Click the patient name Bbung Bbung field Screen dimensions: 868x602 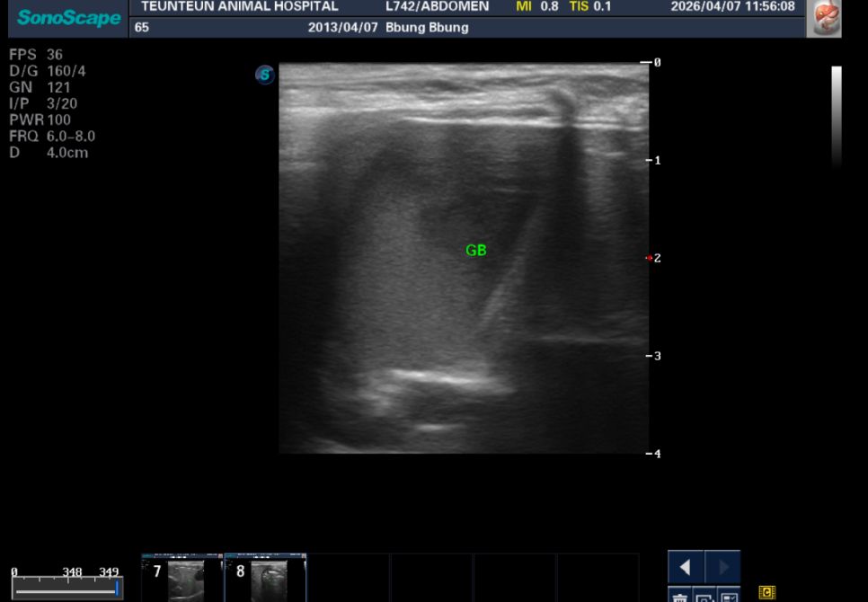click(x=427, y=28)
